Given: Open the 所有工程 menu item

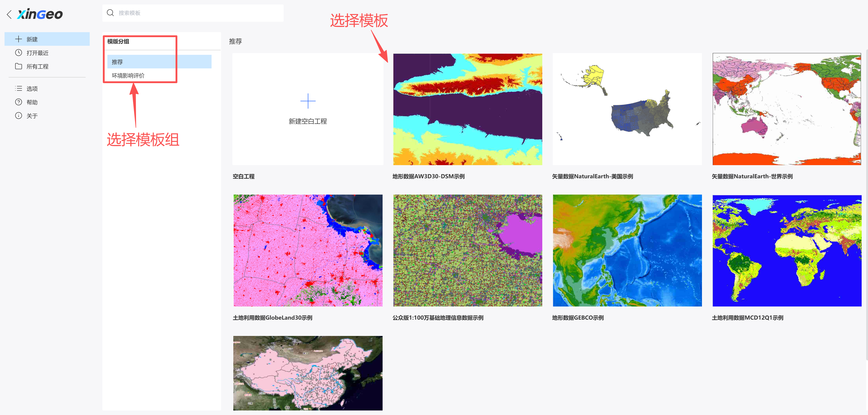Looking at the screenshot, I should 37,66.
